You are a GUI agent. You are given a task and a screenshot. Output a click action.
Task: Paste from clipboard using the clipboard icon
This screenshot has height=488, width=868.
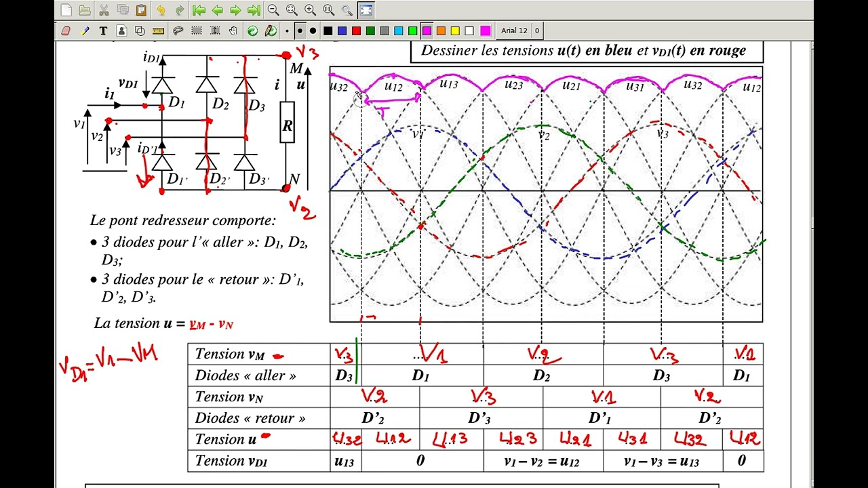tap(141, 10)
